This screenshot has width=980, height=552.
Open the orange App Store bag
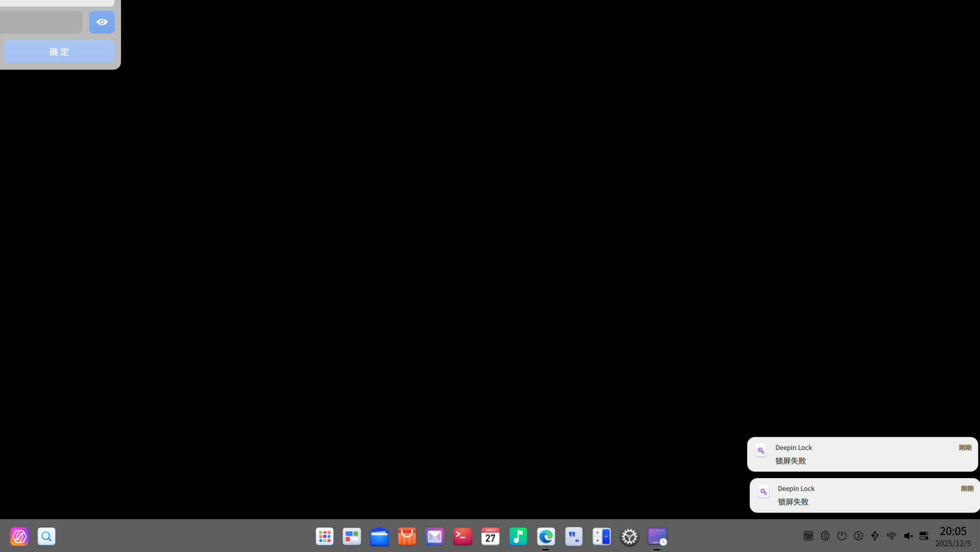click(407, 536)
